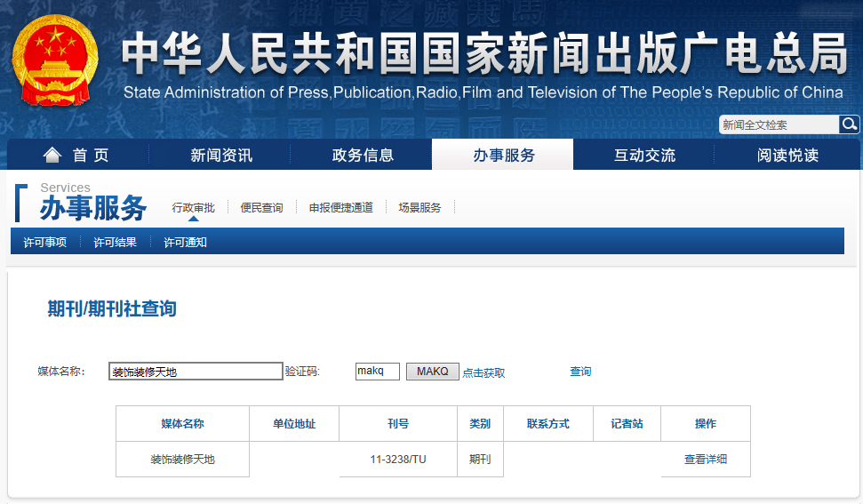The image size is (863, 504).
Task: Click the 期刊/期刊社查询 heading
Action: [112, 308]
